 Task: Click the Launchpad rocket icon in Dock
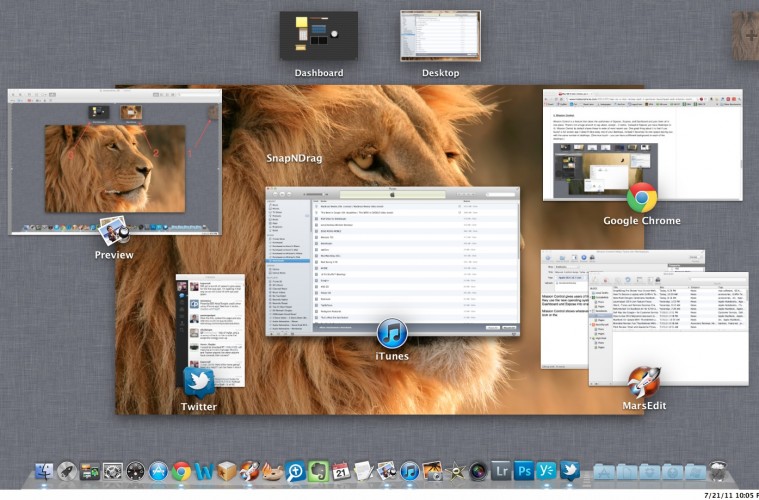coord(68,470)
